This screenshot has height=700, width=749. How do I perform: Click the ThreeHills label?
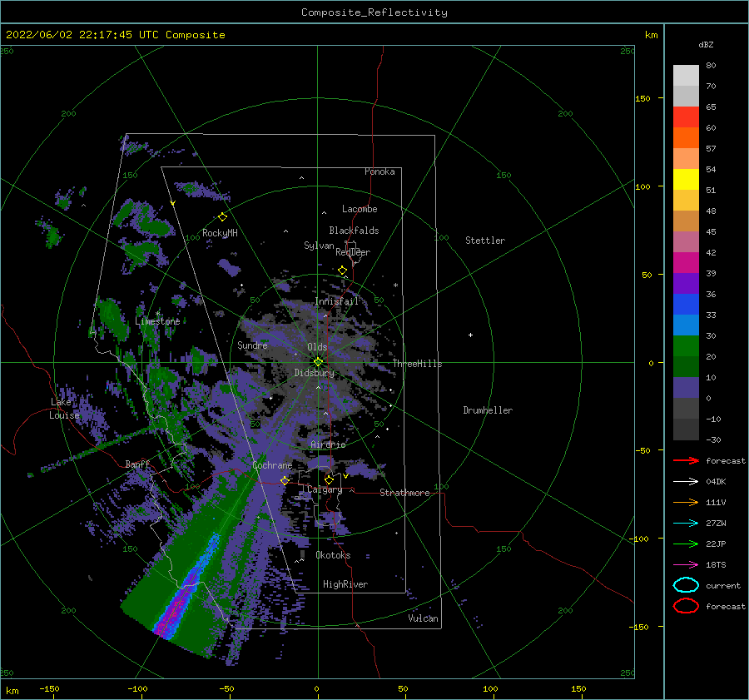tap(418, 364)
